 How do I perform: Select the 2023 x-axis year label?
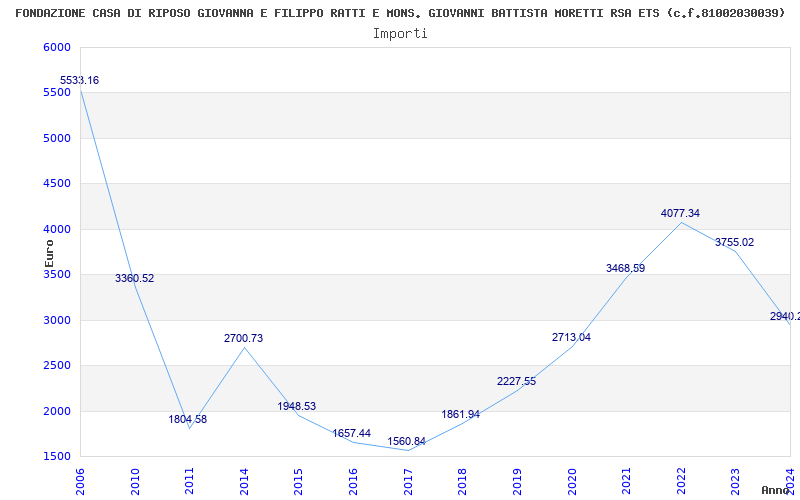735,482
